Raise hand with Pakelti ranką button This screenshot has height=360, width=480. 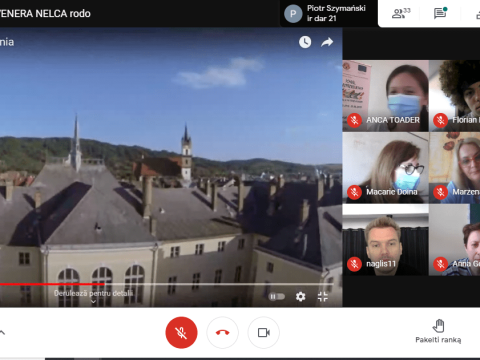point(438,331)
